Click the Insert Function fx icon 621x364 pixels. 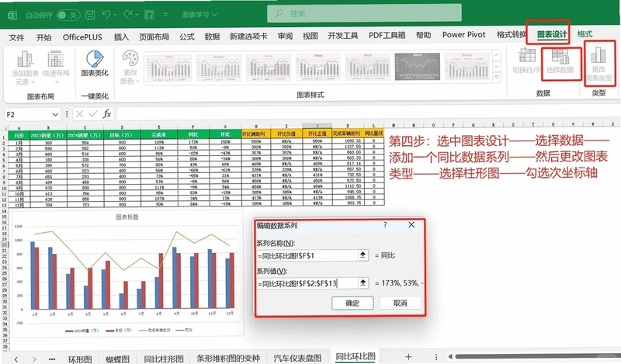pyautogui.click(x=106, y=114)
